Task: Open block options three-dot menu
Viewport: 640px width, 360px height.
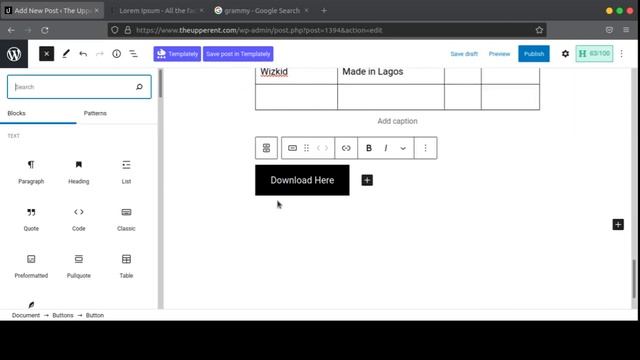Action: 425,148
